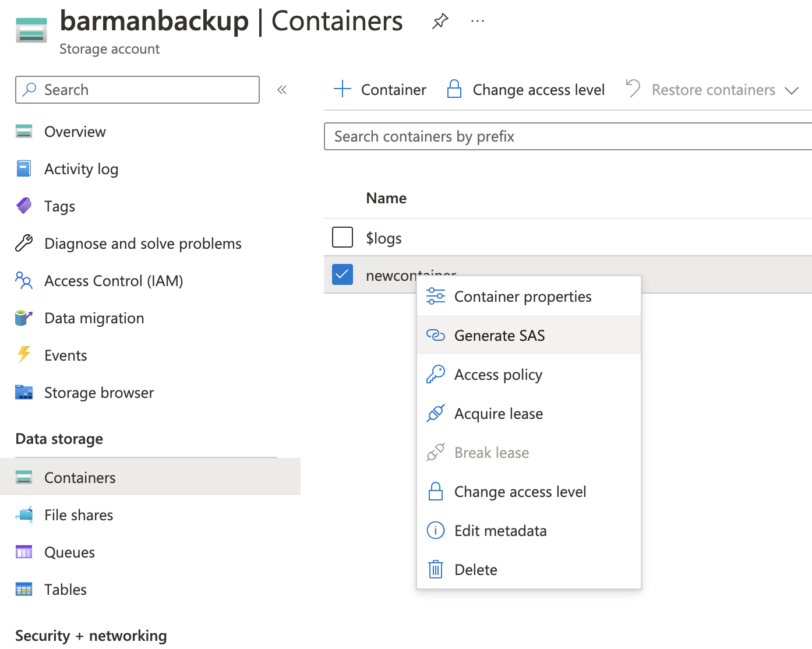Image resolution: width=812 pixels, height=649 pixels.
Task: Click the Data migration icon
Action: click(24, 318)
